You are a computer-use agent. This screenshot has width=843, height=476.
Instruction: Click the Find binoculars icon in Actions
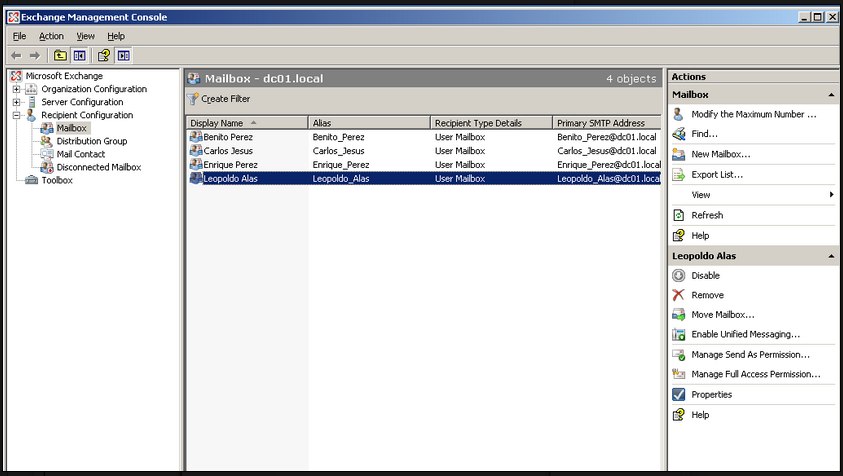(x=678, y=133)
